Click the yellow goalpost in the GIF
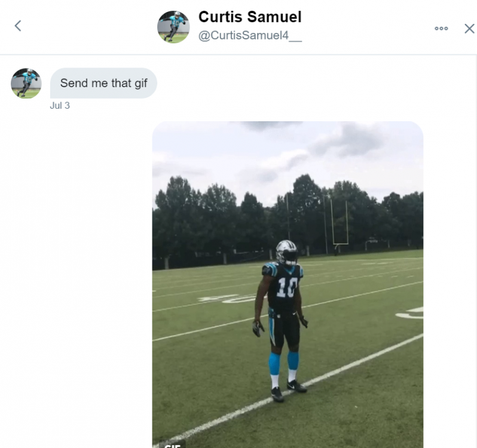The height and width of the screenshot is (448, 477). click(x=340, y=223)
